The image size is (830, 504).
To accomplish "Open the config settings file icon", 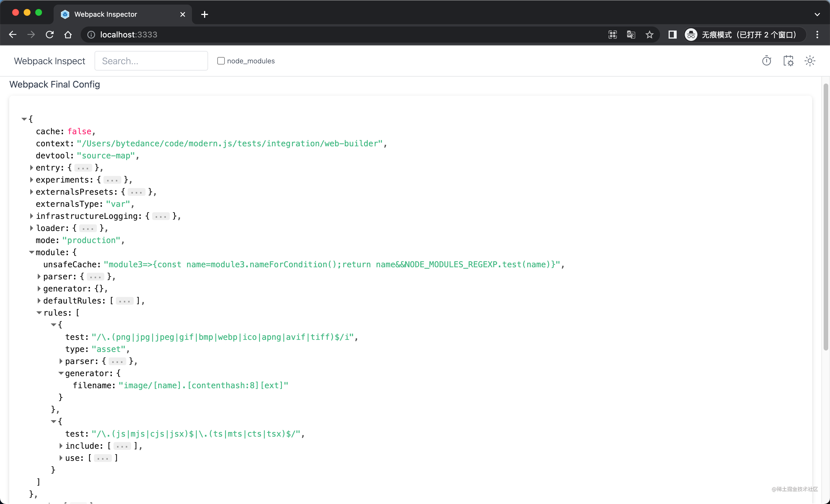I will [788, 61].
